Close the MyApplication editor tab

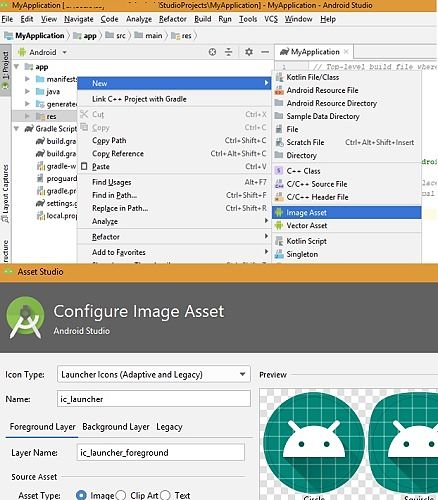346,52
